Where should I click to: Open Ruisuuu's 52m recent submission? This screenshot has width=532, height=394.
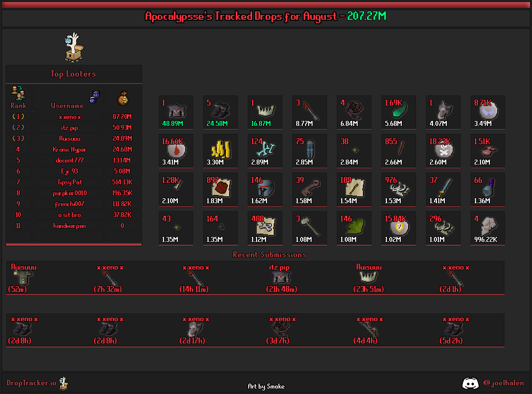(23, 278)
